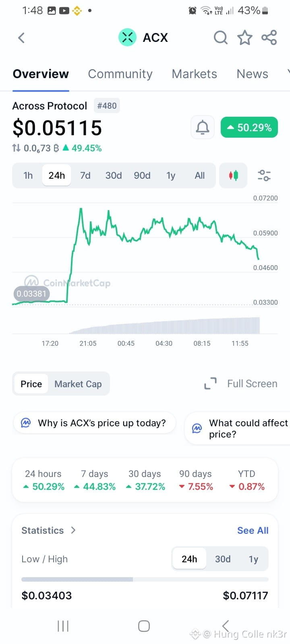Screen dimensions: 290x644
Task: Open Full Screen chart view
Action: [x=240, y=384]
